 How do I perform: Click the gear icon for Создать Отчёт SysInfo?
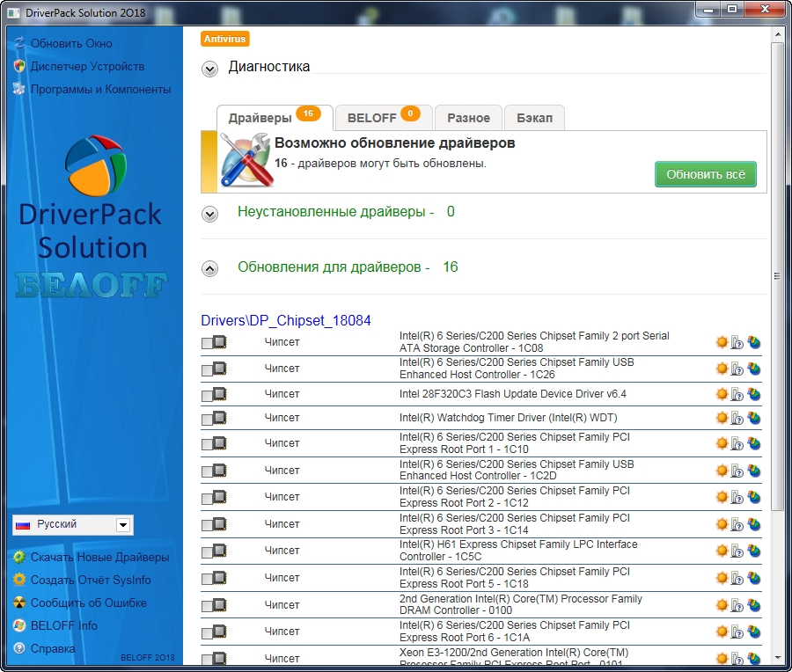pos(19,580)
